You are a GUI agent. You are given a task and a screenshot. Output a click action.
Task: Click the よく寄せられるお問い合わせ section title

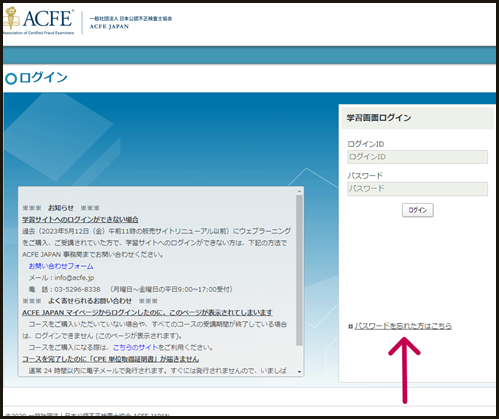pyautogui.click(x=90, y=301)
